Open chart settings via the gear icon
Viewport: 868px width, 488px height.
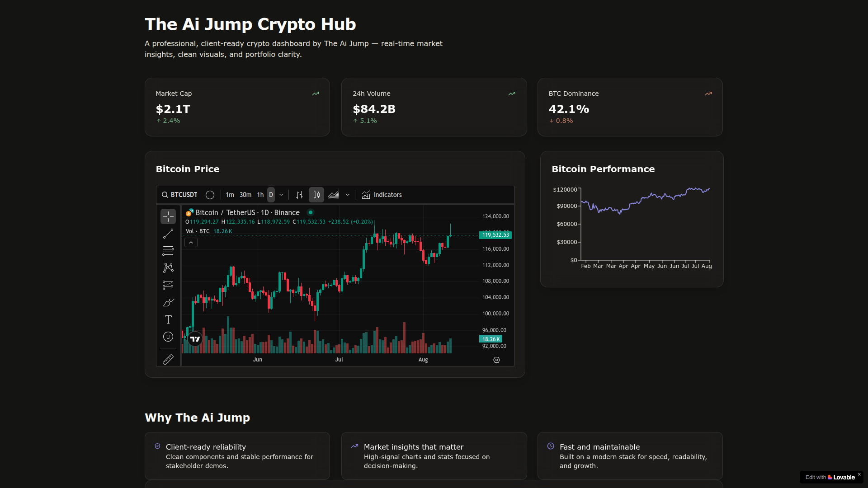click(x=496, y=360)
